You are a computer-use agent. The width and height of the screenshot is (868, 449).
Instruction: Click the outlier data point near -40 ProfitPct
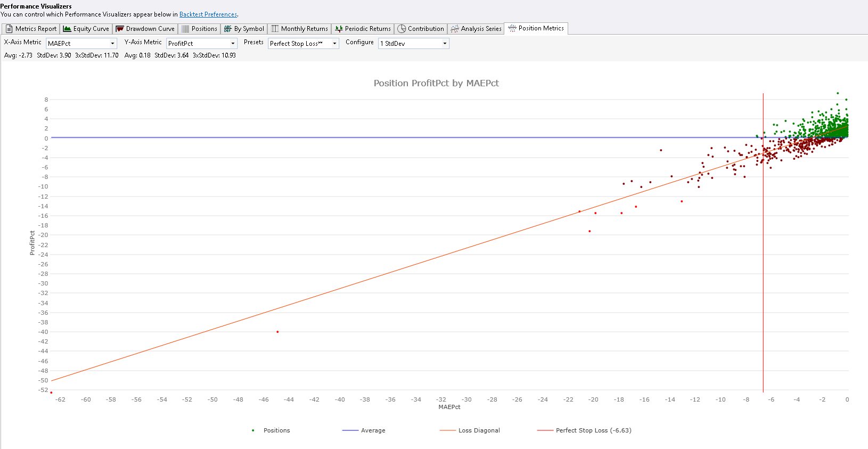[277, 332]
